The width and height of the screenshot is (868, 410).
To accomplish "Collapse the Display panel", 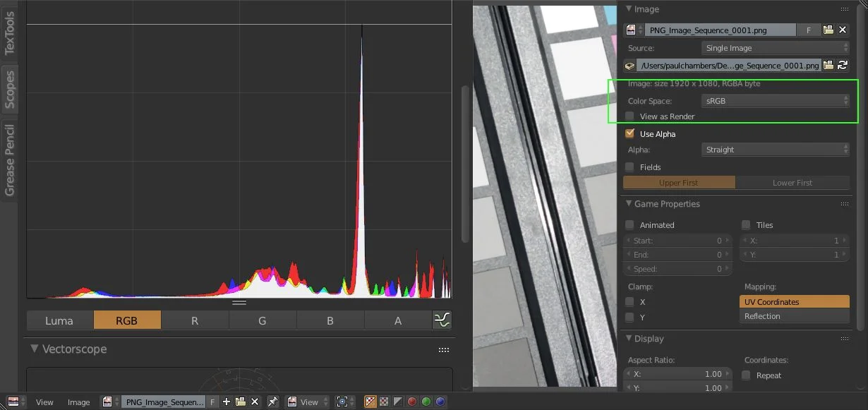I will (x=629, y=339).
